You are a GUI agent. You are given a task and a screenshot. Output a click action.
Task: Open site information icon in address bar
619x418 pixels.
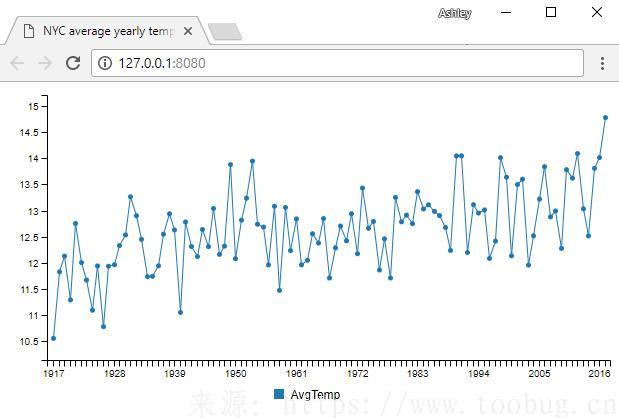pos(106,63)
